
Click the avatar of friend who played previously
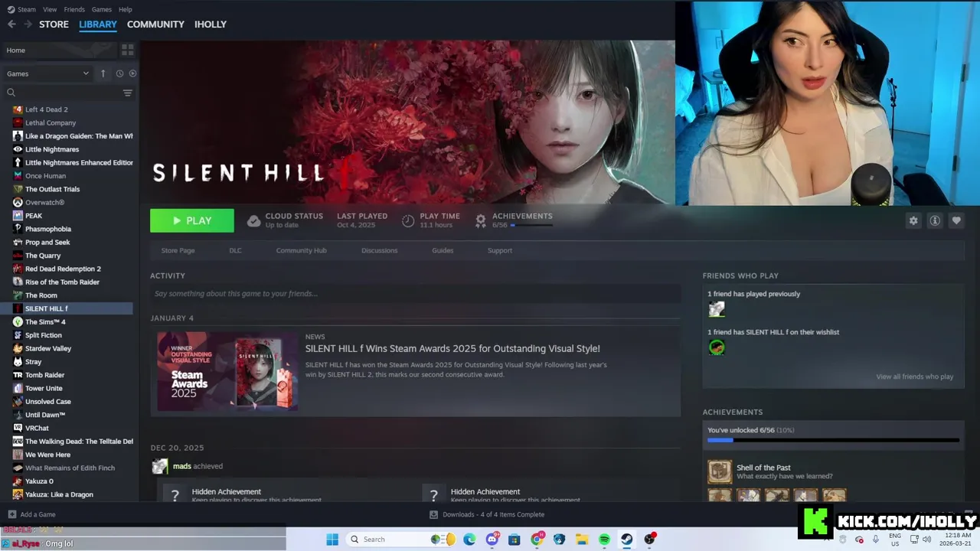point(717,309)
